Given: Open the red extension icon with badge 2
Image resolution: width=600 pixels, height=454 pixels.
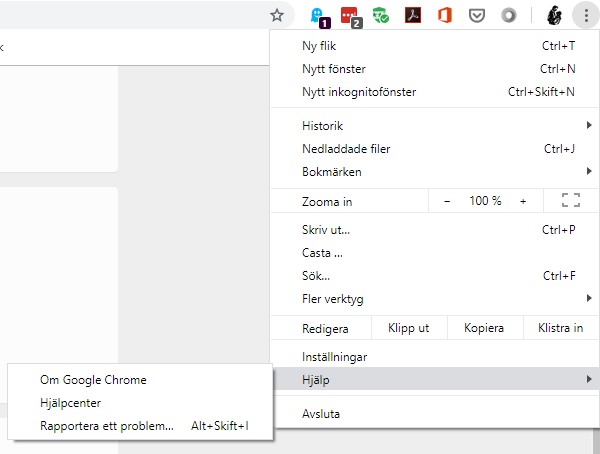Looking at the screenshot, I should coord(351,18).
